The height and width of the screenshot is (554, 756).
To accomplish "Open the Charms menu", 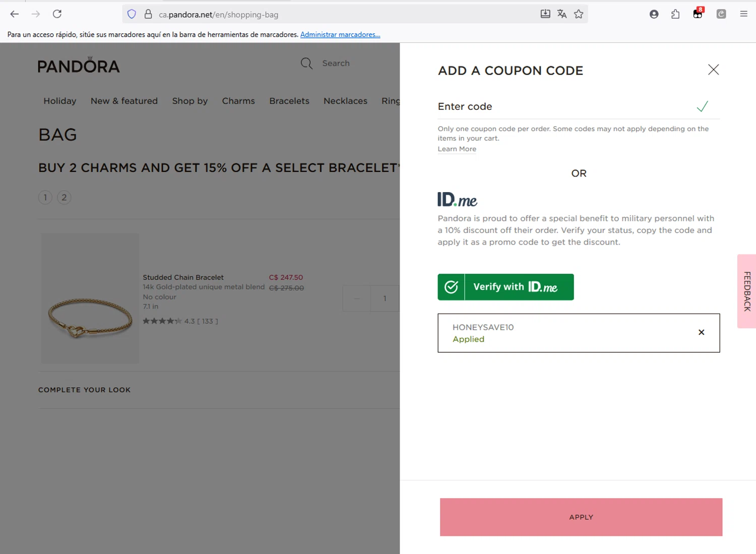I will 238,101.
